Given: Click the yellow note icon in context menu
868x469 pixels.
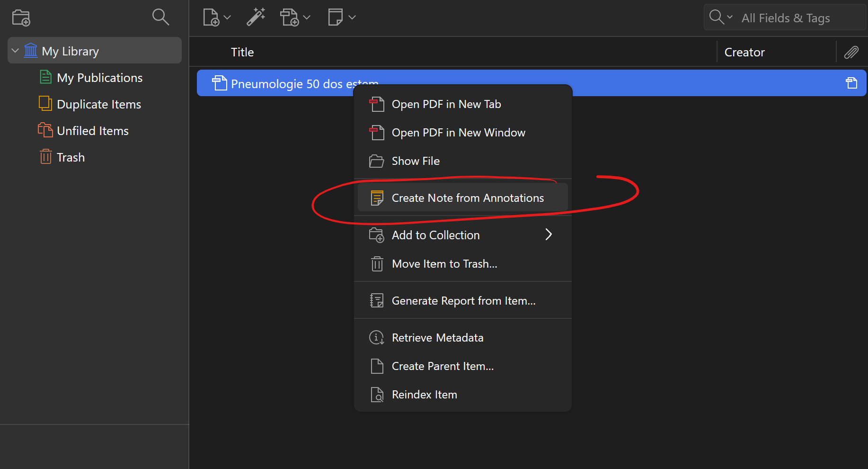Looking at the screenshot, I should (x=377, y=198).
